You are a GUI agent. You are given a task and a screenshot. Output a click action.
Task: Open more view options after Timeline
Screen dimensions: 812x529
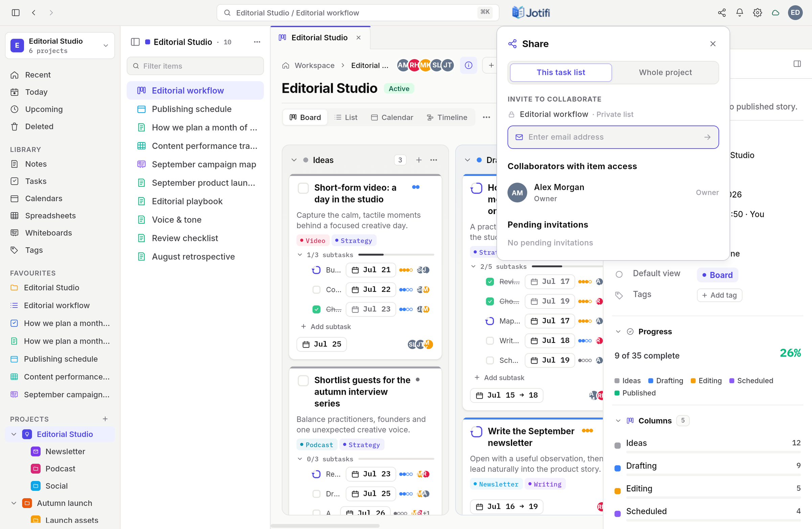pyautogui.click(x=486, y=117)
